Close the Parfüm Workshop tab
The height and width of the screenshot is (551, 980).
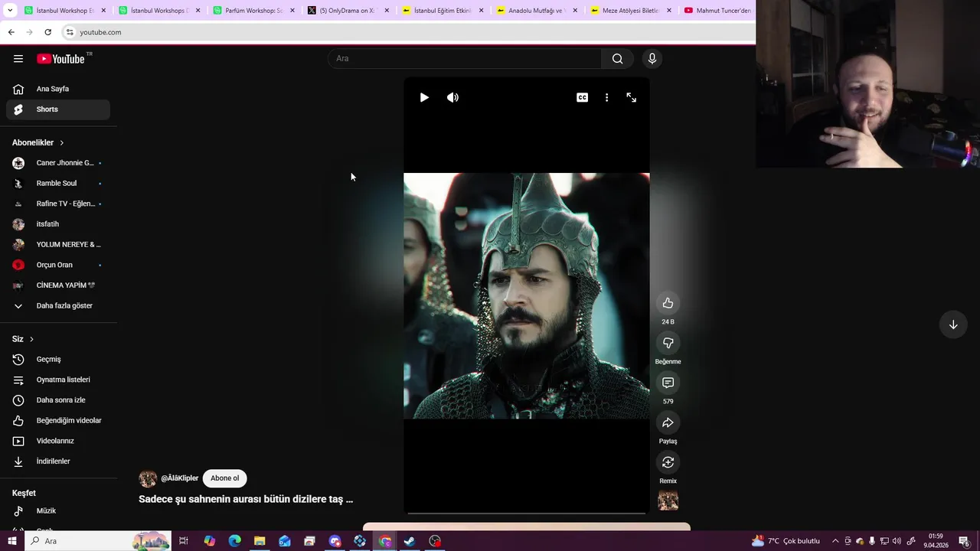pos(292,11)
